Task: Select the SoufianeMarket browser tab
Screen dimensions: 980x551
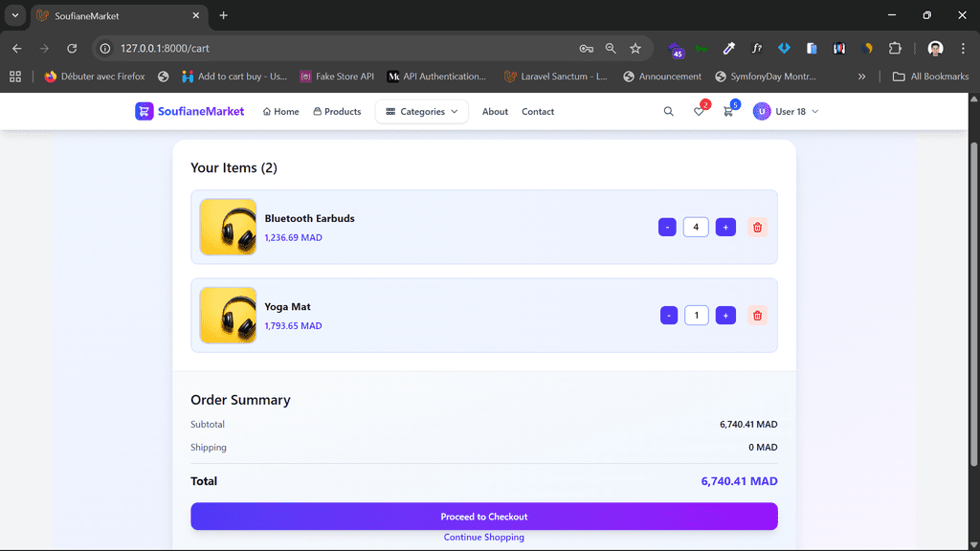Action: 118,15
